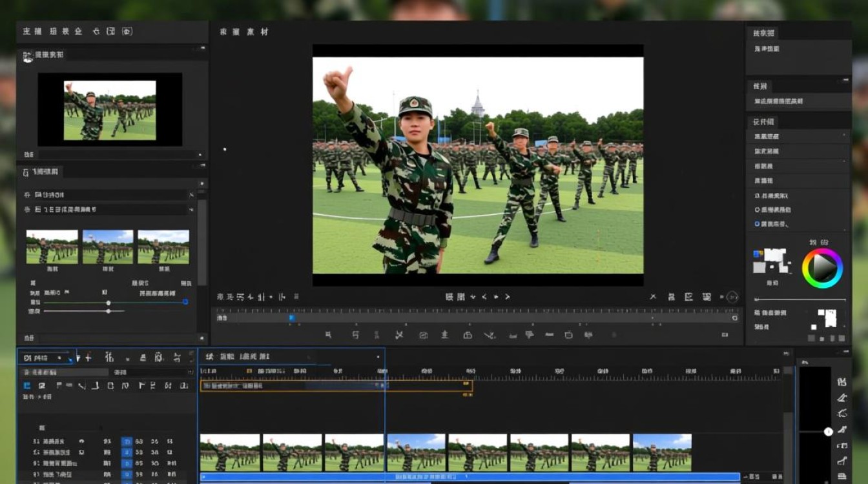Viewport: 868px width, 484px height.
Task: Click the bottom tool icon in the right vertical toolbar
Action: (x=842, y=477)
